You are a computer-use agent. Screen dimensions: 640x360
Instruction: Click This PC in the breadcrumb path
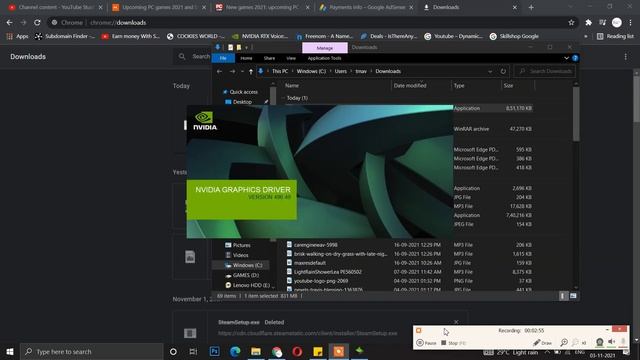pos(280,71)
